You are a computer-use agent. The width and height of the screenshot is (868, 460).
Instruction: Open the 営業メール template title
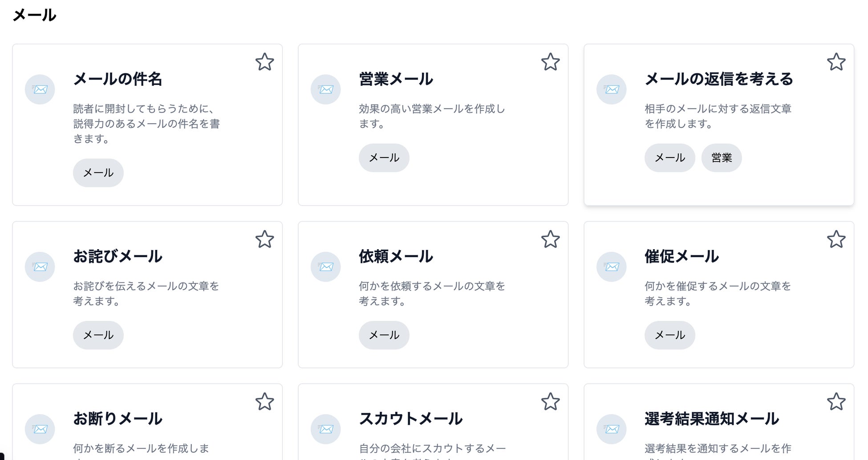pyautogui.click(x=396, y=79)
